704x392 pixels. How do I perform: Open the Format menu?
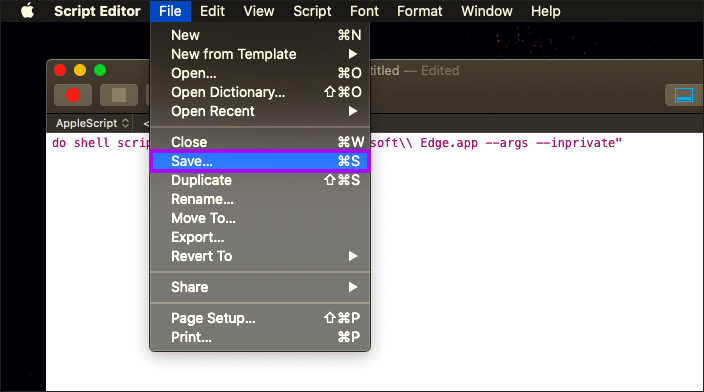[419, 11]
